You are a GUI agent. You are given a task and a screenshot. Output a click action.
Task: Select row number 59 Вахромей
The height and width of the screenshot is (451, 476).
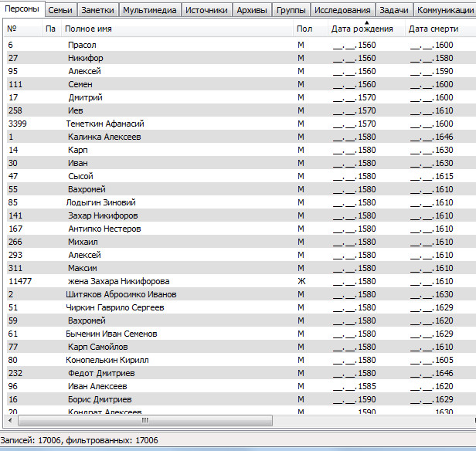(240, 321)
